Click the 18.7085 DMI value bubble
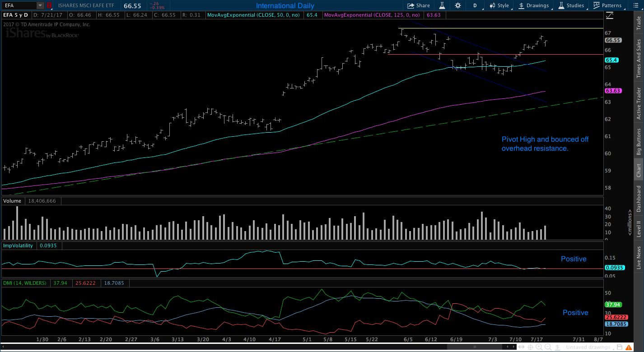644x352 pixels. tap(616, 324)
